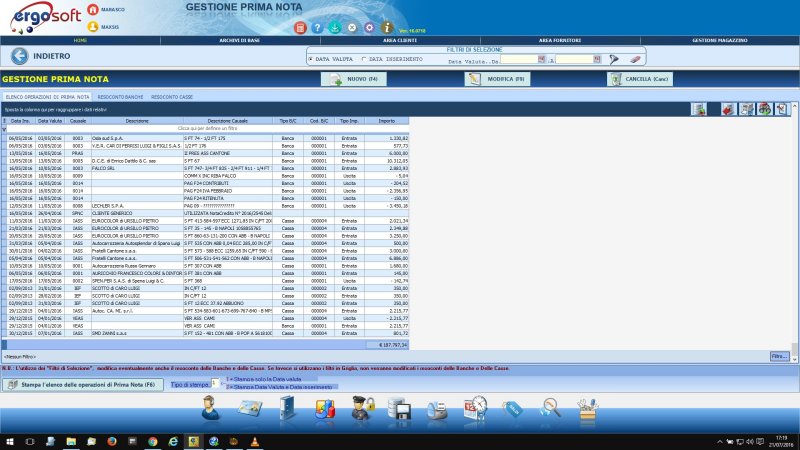Click the Filtra... button

(x=780, y=356)
